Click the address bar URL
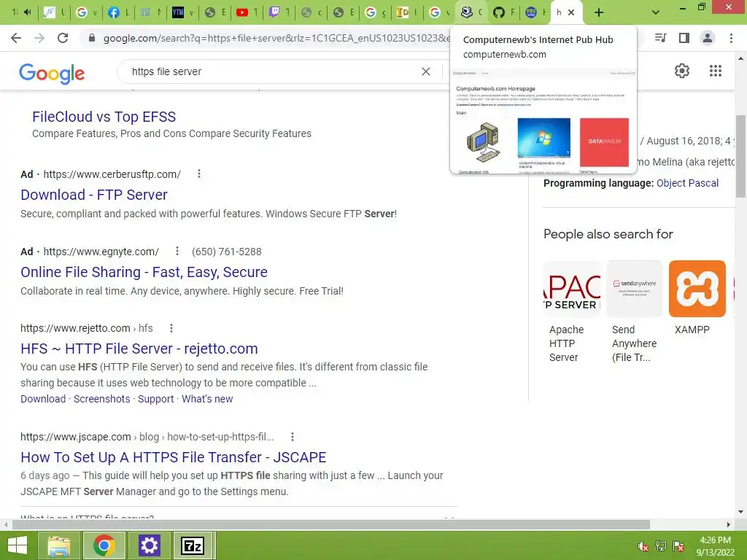This screenshot has width=747, height=560. tap(276, 38)
